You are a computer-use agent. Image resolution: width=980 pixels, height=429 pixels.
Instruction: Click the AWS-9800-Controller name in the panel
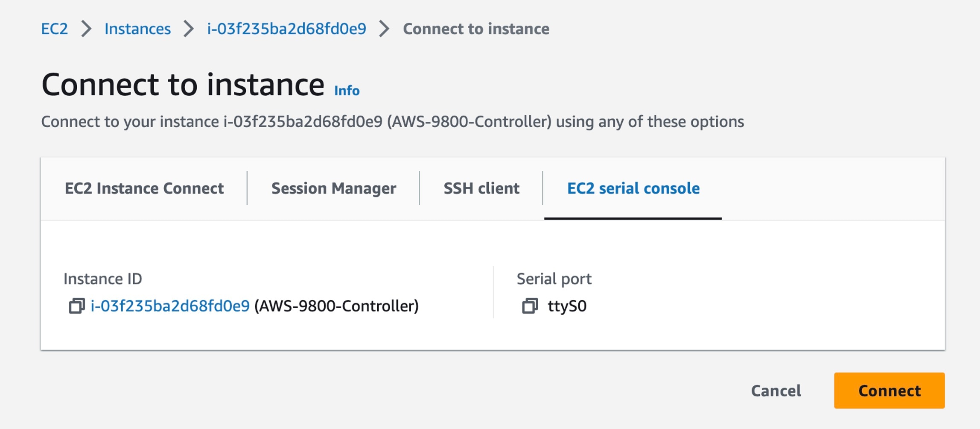[336, 306]
